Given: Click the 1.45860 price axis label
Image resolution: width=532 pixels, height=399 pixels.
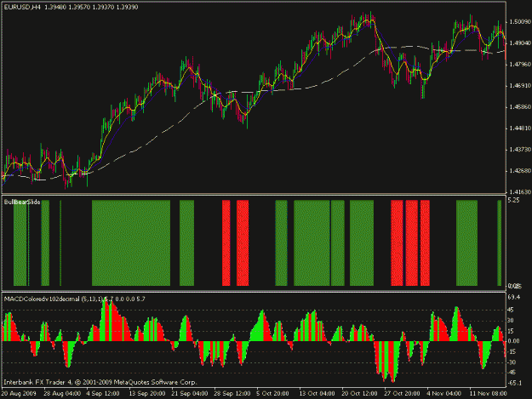Looking at the screenshot, I should [520, 107].
